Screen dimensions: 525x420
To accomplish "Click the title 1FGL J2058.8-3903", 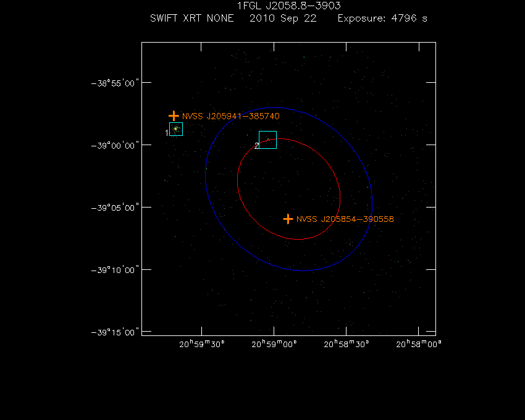I will (x=289, y=6).
